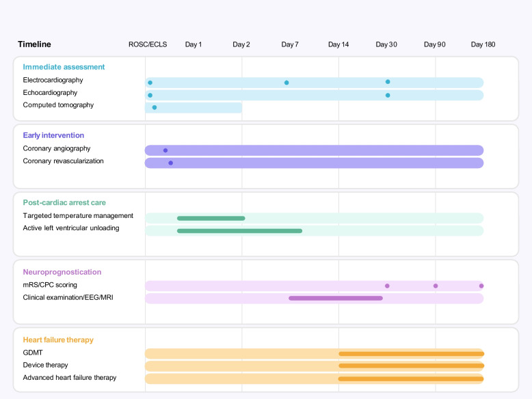
Task: Click the Electrocardiography ROSC/ECLS dot
Action: pos(150,83)
